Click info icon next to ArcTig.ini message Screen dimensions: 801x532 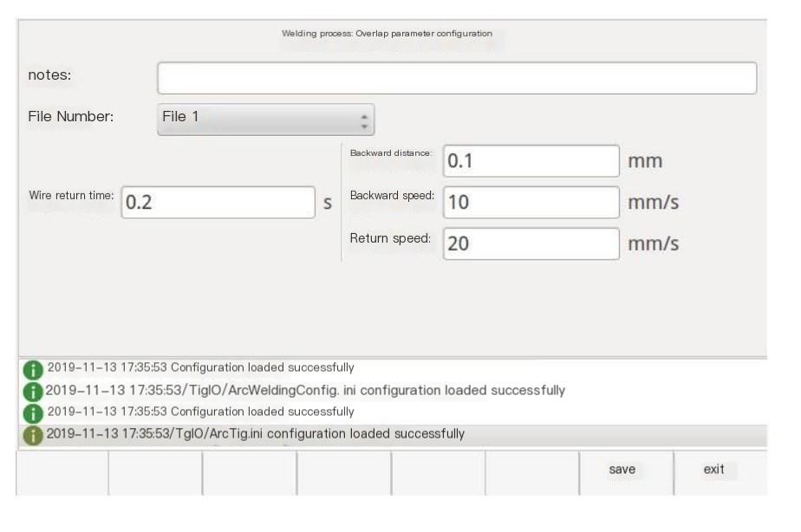(33, 435)
